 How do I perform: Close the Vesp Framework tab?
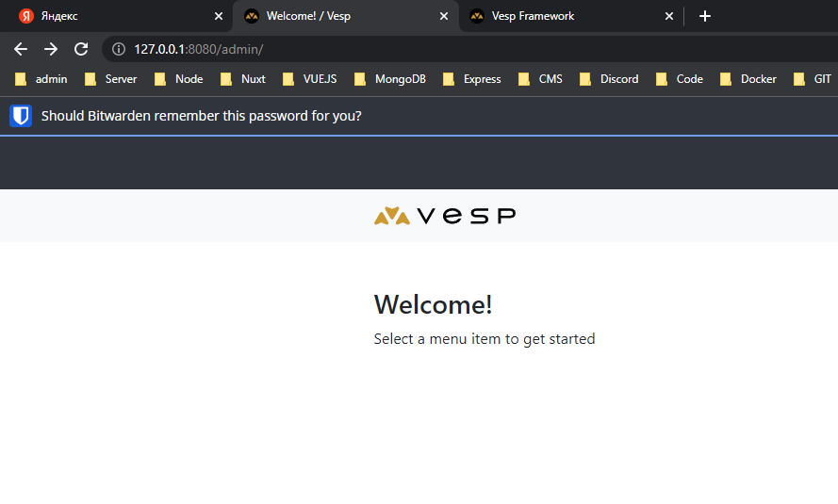click(x=669, y=16)
